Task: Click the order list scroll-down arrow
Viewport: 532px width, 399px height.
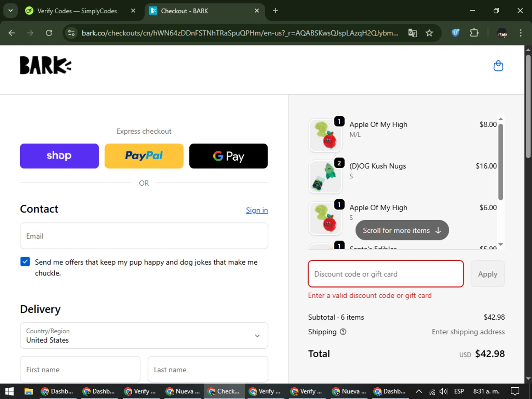Action: [500, 244]
